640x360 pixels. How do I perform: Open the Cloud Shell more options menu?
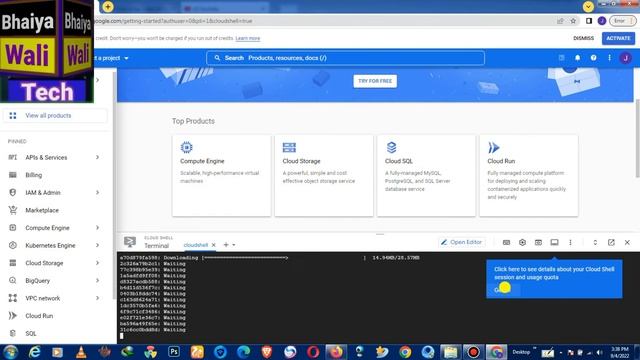tap(570, 242)
